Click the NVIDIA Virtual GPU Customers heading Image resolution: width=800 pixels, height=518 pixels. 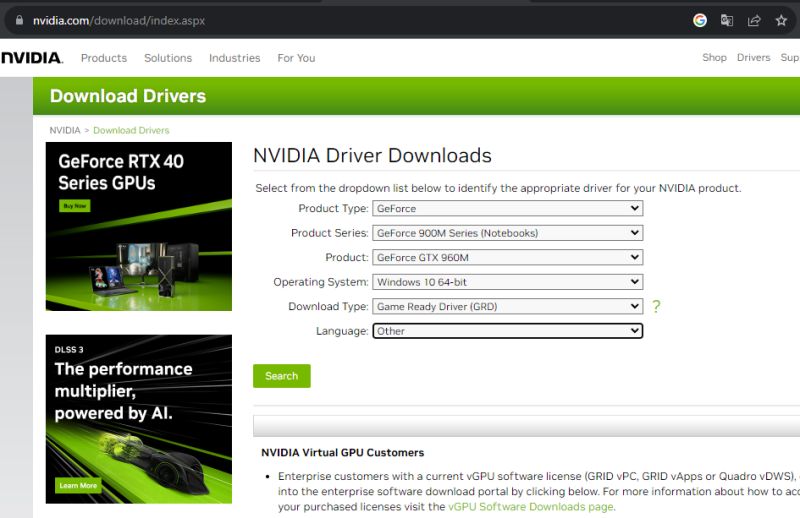(x=342, y=453)
